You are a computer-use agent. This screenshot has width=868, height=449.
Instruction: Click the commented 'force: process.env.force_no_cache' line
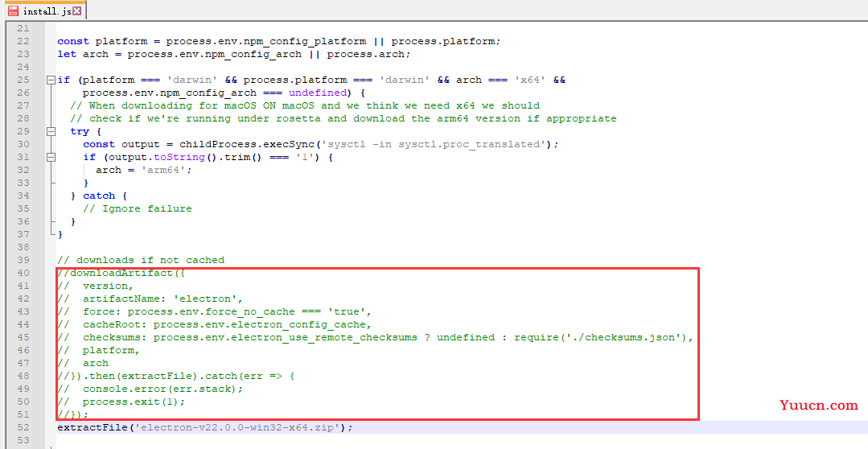click(x=215, y=311)
